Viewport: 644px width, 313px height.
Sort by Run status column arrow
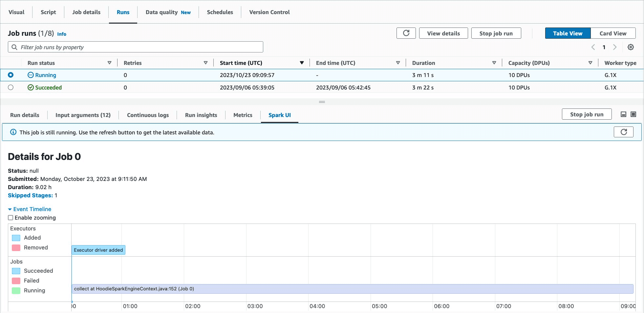[110, 63]
